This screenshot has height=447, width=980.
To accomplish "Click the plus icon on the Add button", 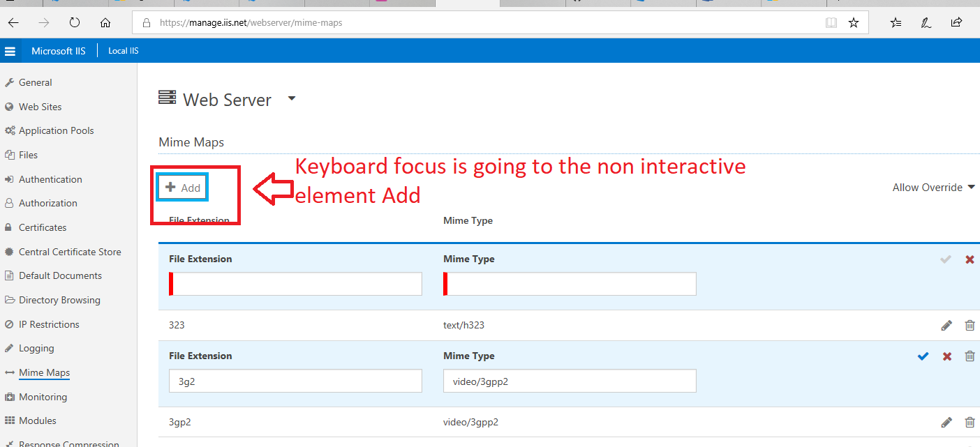I will point(170,187).
